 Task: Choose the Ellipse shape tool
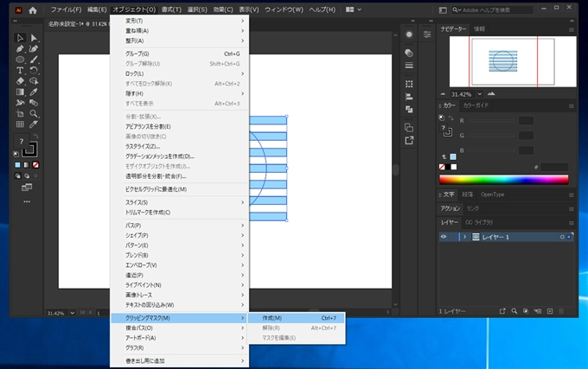point(20,60)
